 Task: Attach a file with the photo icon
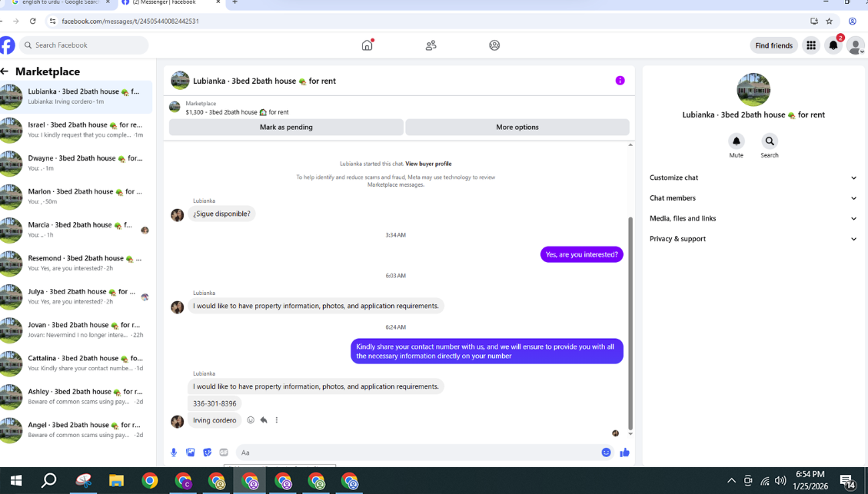[x=191, y=453]
